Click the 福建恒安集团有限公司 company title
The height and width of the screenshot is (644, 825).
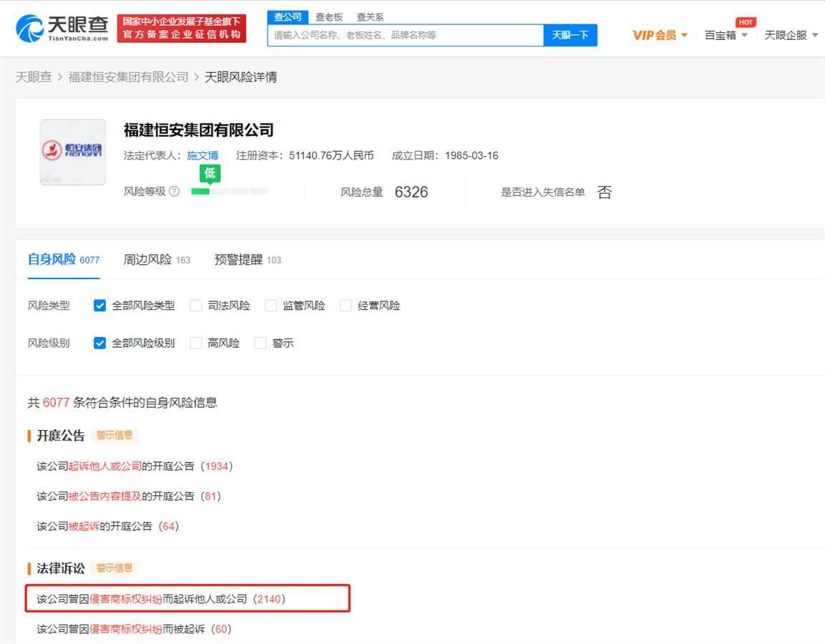click(x=199, y=130)
